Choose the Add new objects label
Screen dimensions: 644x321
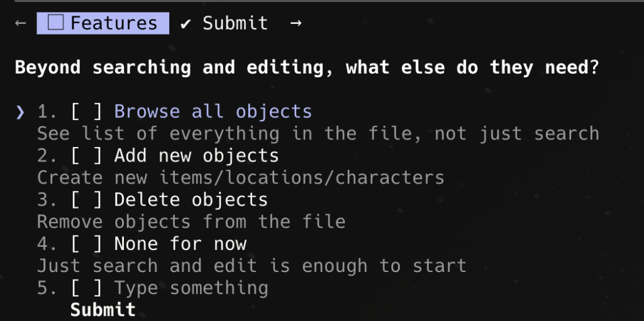pyautogui.click(x=196, y=156)
